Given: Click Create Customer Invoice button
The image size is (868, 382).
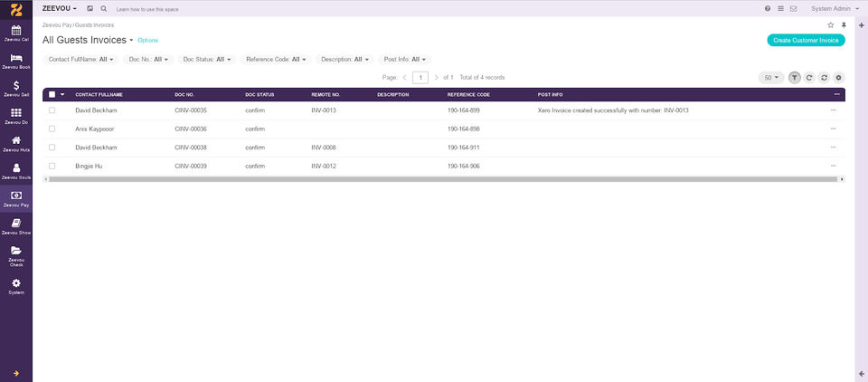Looking at the screenshot, I should point(806,40).
